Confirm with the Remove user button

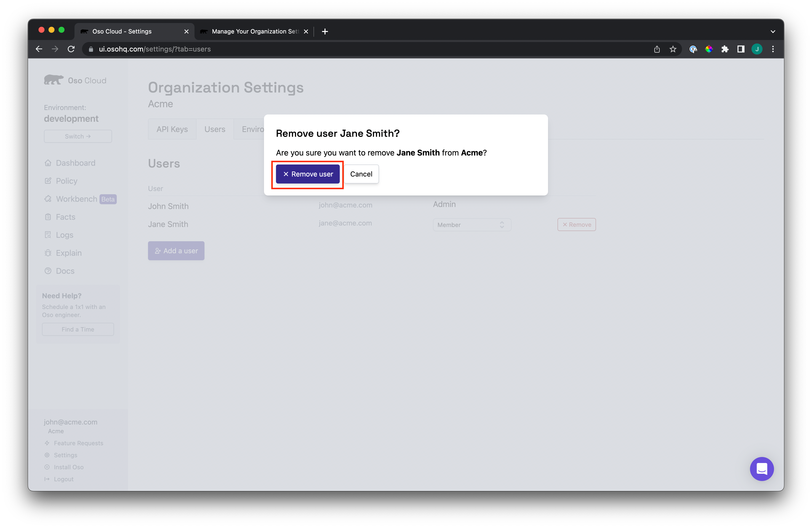click(x=307, y=174)
